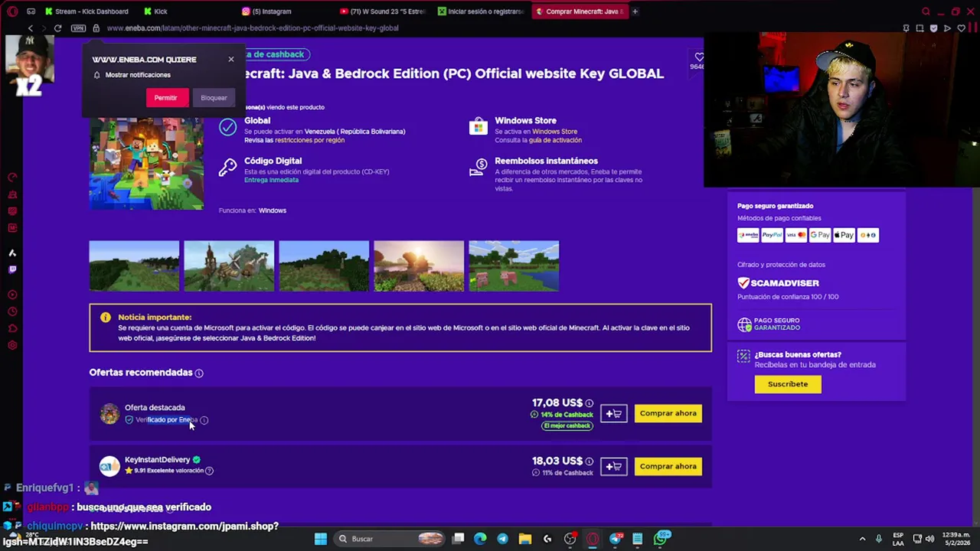Open the sunset screenshot thumbnail
Image resolution: width=980 pixels, height=551 pixels.
419,266
